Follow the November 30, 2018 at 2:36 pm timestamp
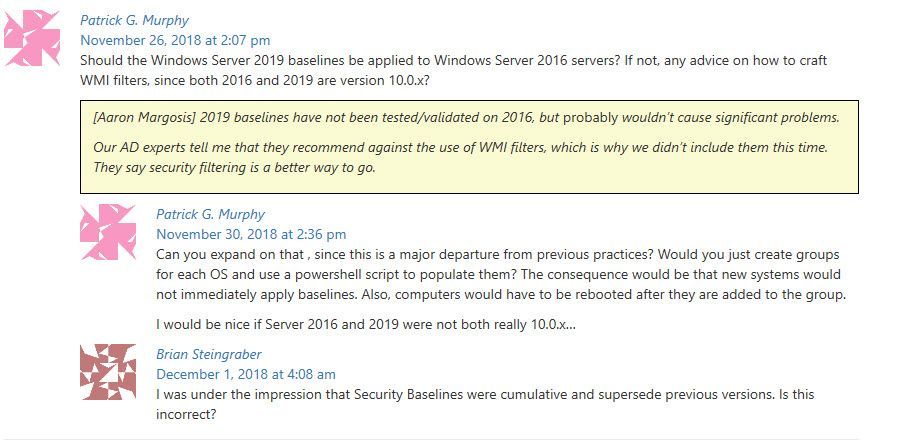Screen dimensions: 908x440 point(251,234)
